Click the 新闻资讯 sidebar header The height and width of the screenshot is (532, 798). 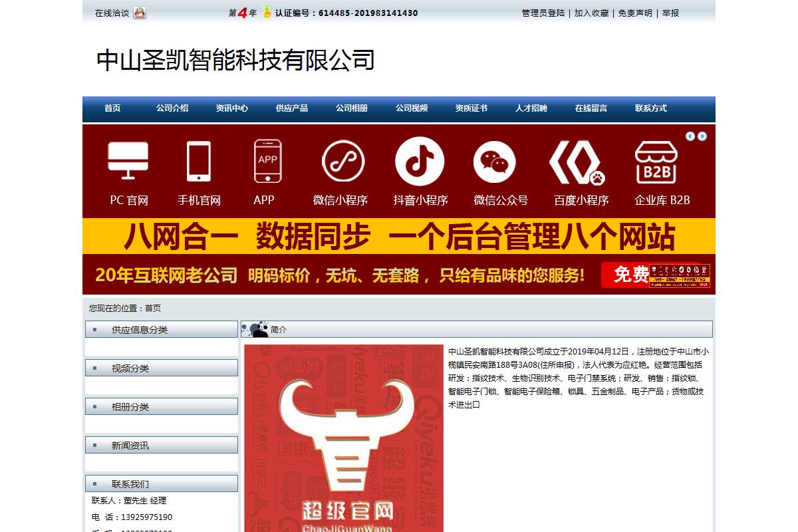(x=162, y=446)
